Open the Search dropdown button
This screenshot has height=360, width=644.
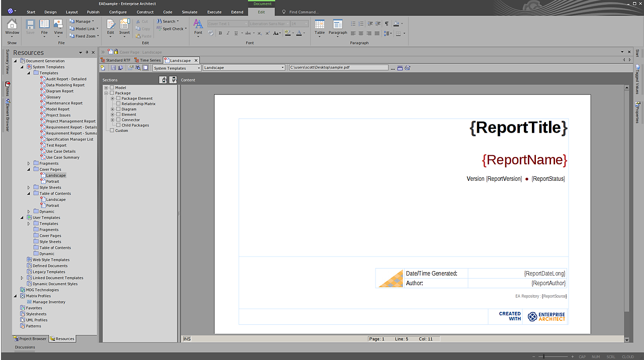[x=167, y=22]
